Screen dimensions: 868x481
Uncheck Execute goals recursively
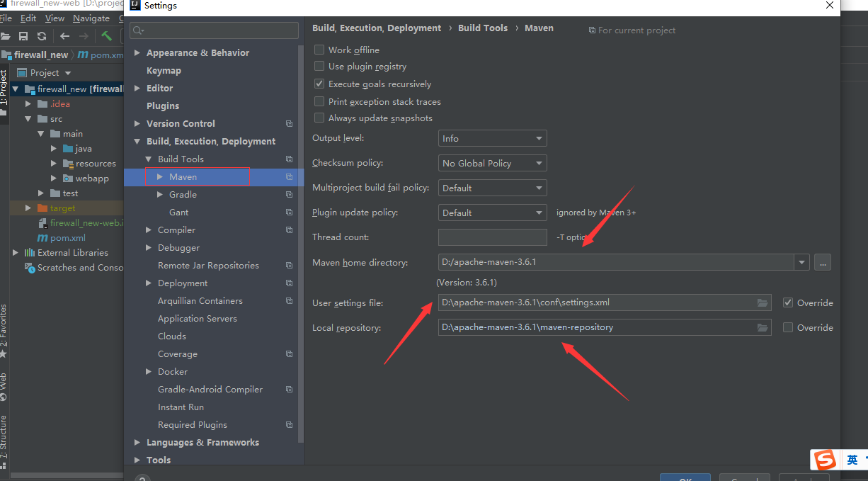coord(319,84)
